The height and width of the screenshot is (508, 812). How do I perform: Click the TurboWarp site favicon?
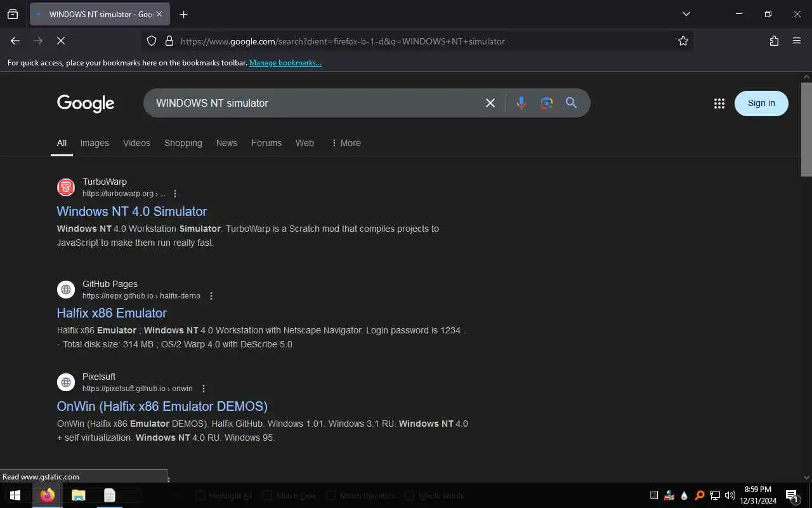[x=66, y=187]
